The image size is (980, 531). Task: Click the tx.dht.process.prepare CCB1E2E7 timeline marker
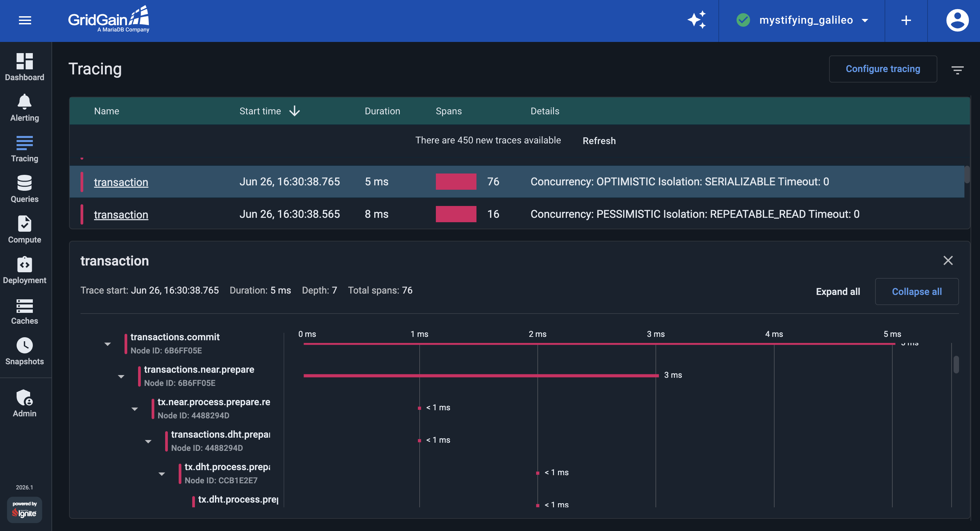[x=537, y=473]
